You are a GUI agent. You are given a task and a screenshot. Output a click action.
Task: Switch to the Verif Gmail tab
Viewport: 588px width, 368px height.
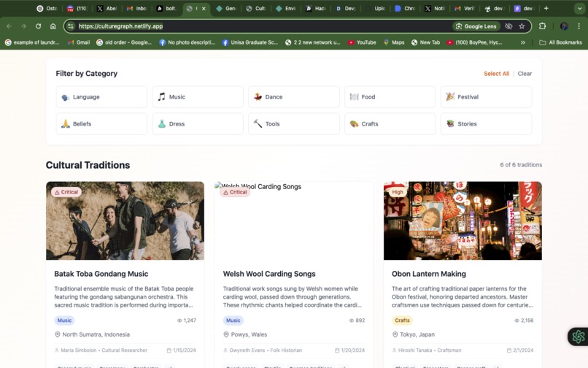[465, 8]
